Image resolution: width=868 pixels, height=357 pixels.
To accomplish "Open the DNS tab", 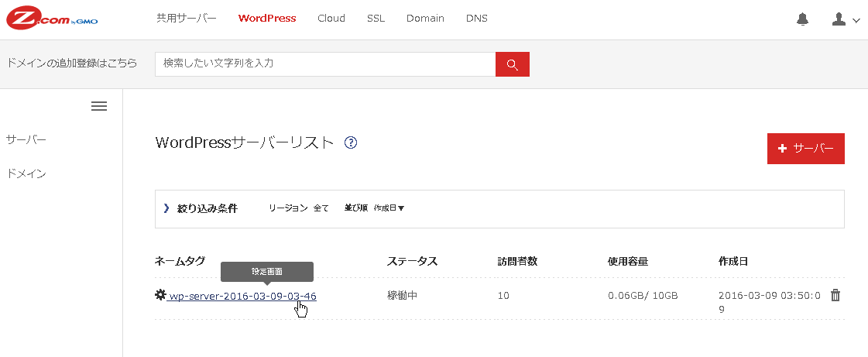I will click(x=477, y=19).
